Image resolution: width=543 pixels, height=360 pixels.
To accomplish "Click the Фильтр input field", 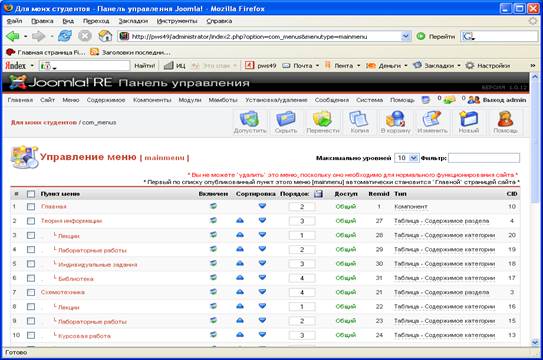I will pos(484,158).
